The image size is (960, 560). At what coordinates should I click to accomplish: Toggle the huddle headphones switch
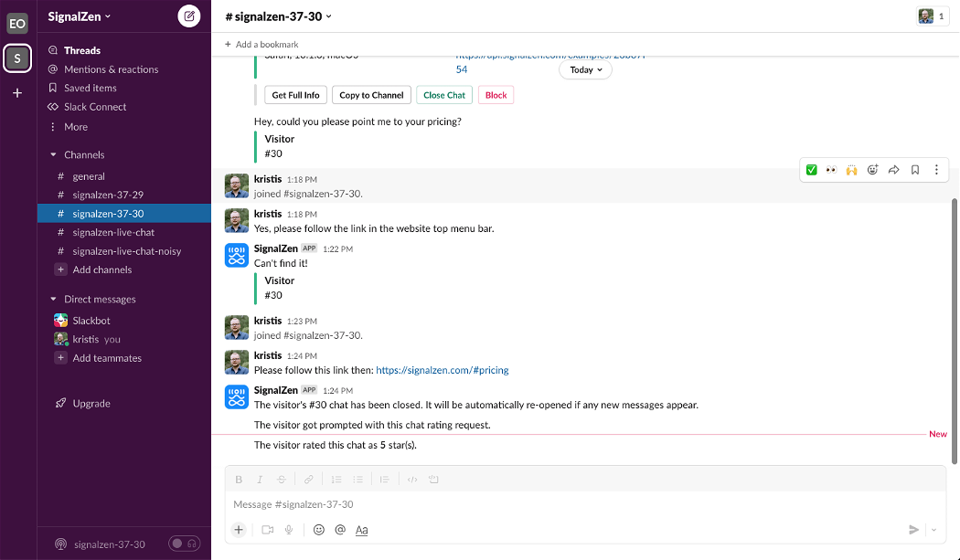[185, 544]
